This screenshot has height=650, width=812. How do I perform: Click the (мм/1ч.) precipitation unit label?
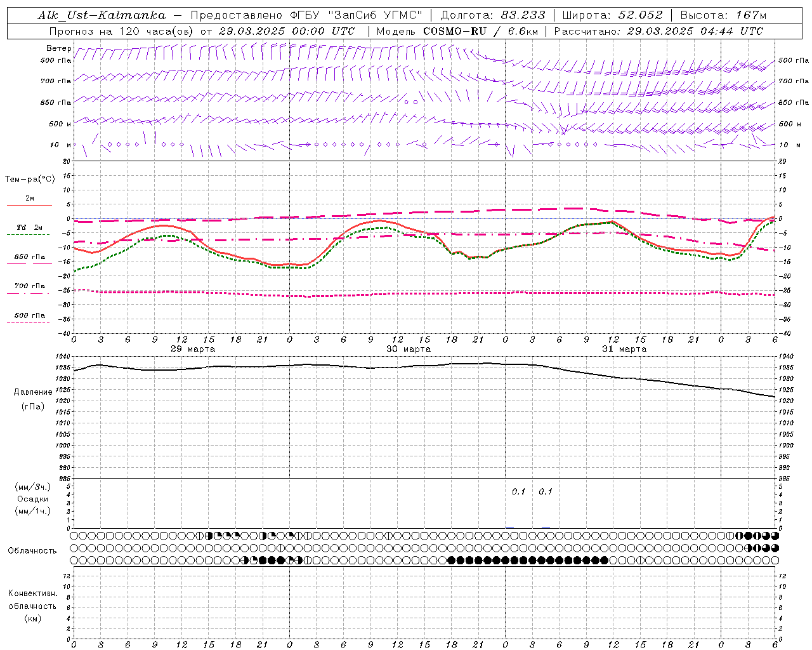coord(33,511)
